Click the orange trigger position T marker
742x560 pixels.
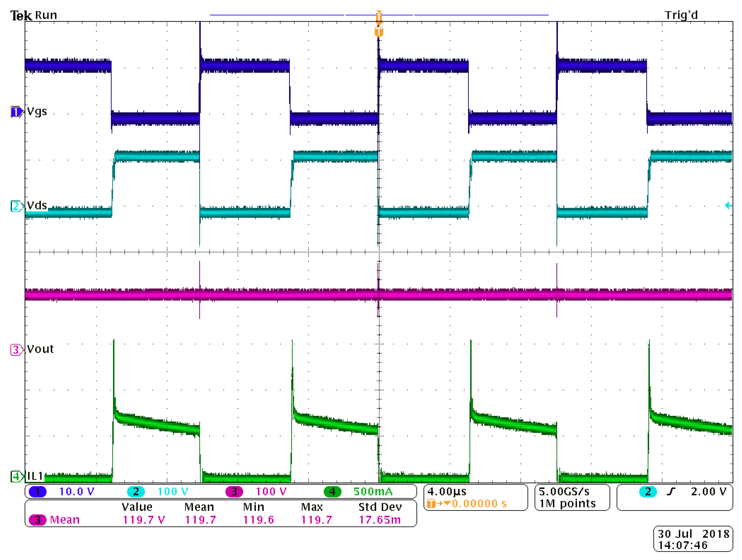pyautogui.click(x=379, y=32)
